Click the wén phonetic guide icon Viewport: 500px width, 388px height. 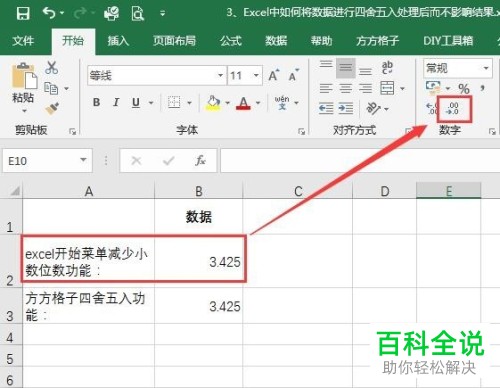282,103
